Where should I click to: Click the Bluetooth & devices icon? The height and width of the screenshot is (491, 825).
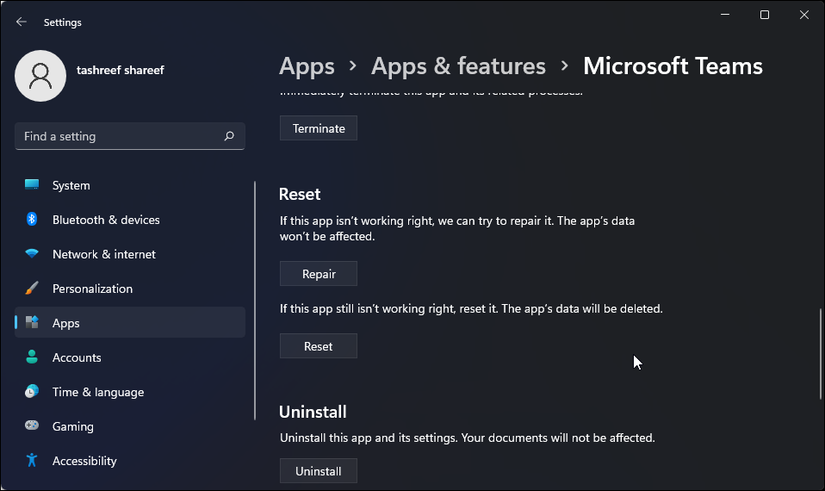[32, 220]
